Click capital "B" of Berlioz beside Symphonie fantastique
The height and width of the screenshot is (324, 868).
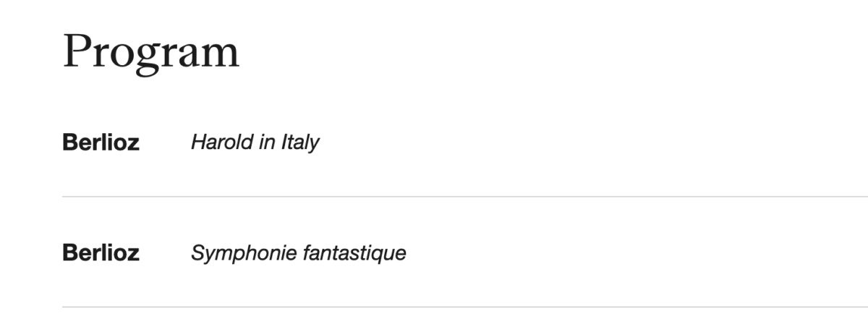point(69,253)
